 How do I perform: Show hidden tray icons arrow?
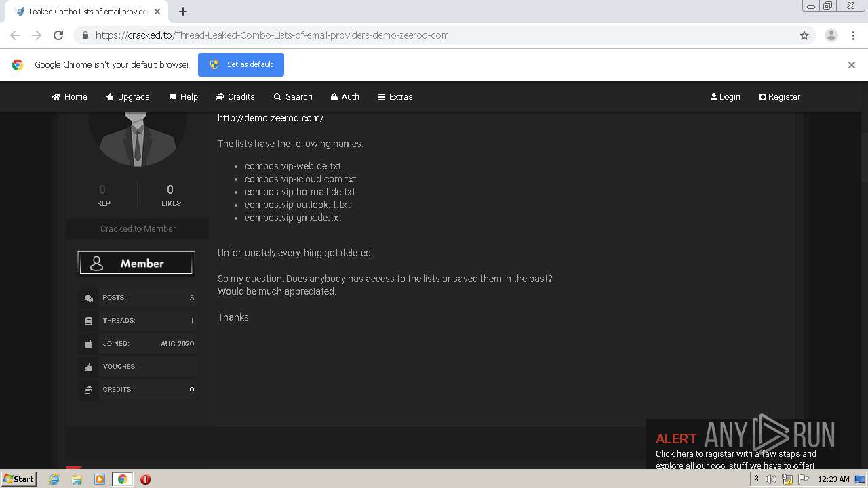[756, 479]
